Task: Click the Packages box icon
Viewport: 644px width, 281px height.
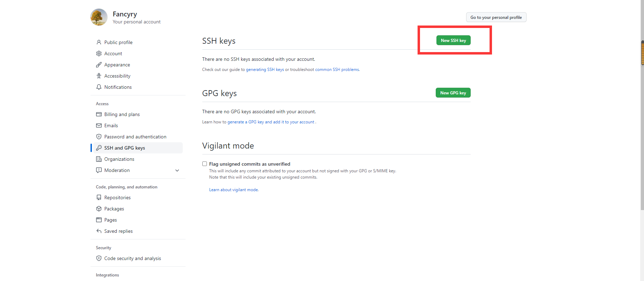Action: click(x=99, y=209)
